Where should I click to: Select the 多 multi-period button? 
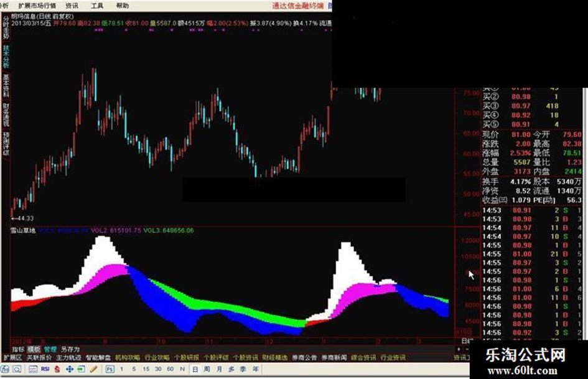(x=231, y=369)
